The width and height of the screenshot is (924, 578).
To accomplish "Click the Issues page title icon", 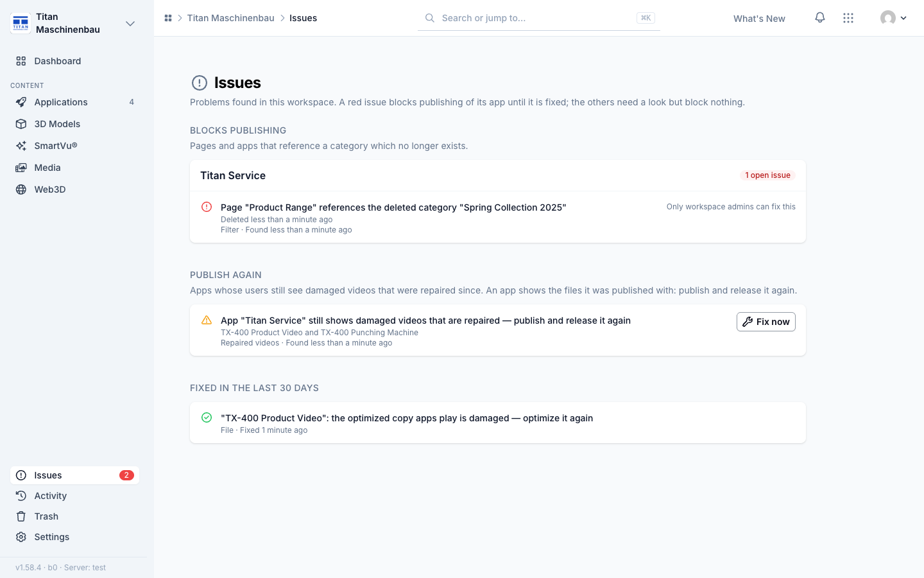I will click(200, 83).
